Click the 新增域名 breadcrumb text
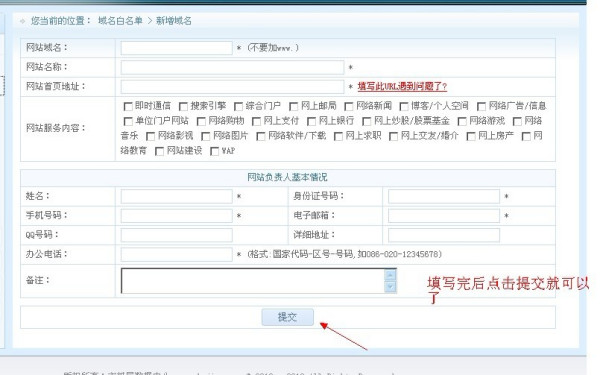Screen dimensions: 600x375 [174, 21]
